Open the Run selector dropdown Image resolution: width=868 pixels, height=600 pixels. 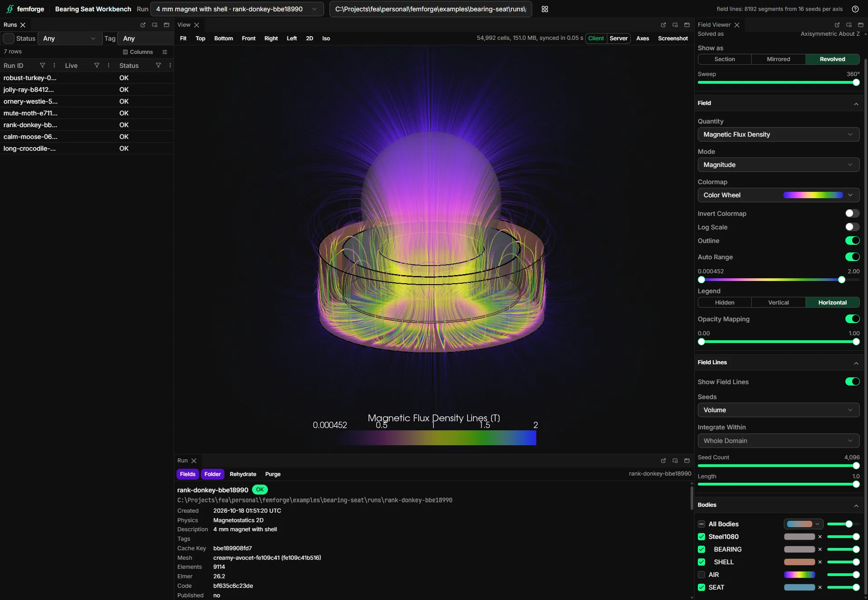click(237, 9)
